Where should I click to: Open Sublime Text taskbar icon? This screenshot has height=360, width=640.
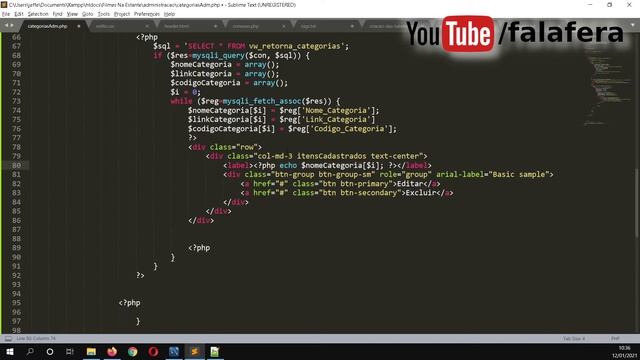point(195,351)
